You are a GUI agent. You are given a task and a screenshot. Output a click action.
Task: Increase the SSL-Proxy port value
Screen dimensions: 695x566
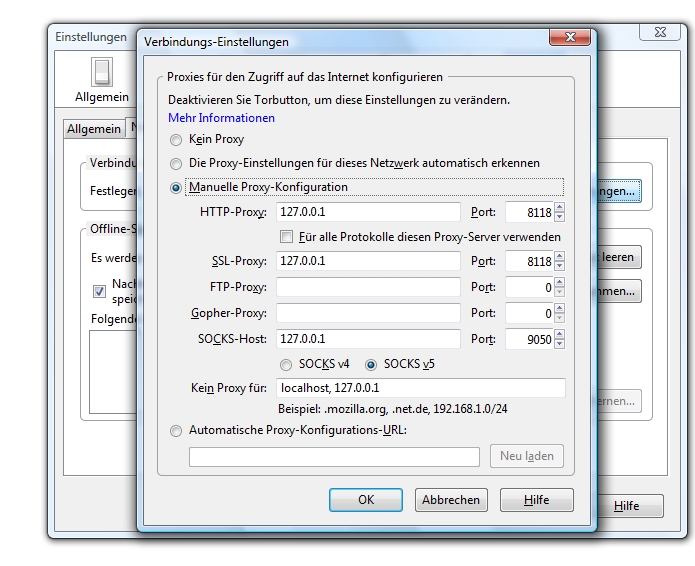559,256
